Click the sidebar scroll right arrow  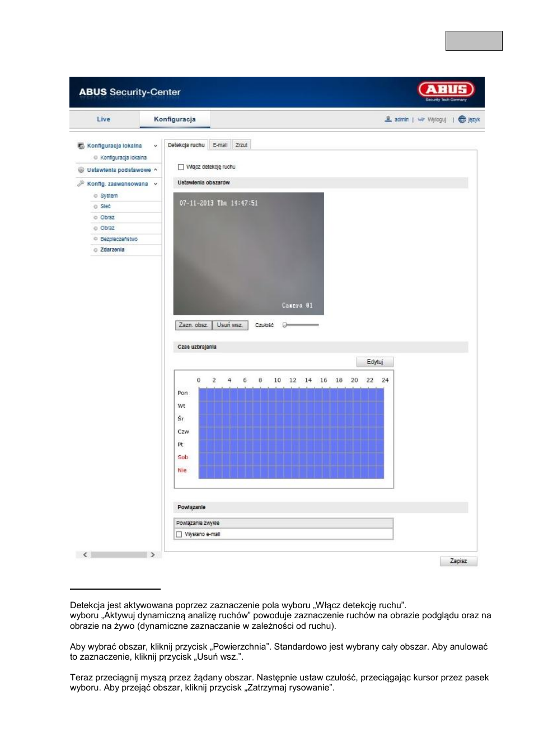[x=152, y=555]
